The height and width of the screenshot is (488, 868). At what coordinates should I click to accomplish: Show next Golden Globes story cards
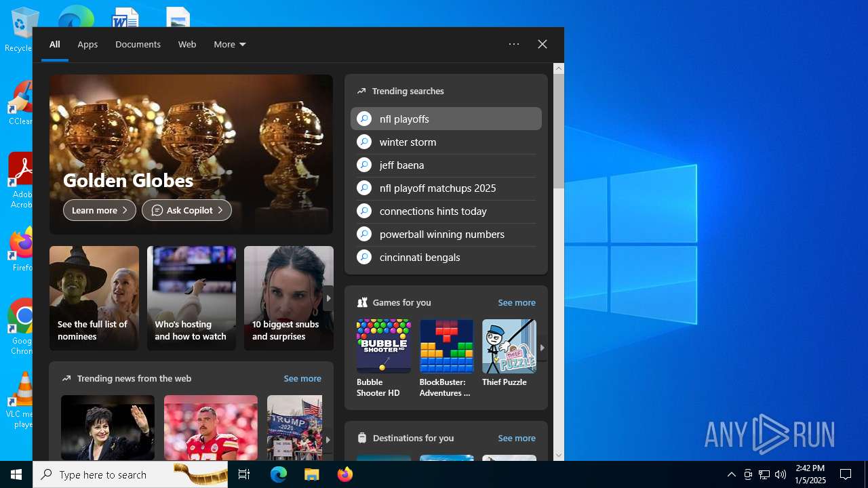pyautogui.click(x=328, y=298)
